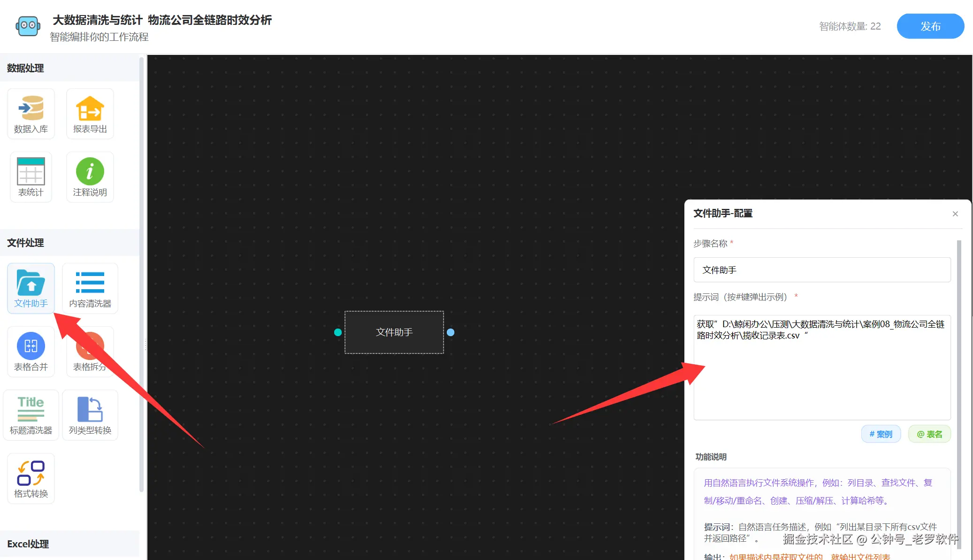Click the config panel vertical scrollbar
Screen dimensions: 973x560
click(x=959, y=394)
